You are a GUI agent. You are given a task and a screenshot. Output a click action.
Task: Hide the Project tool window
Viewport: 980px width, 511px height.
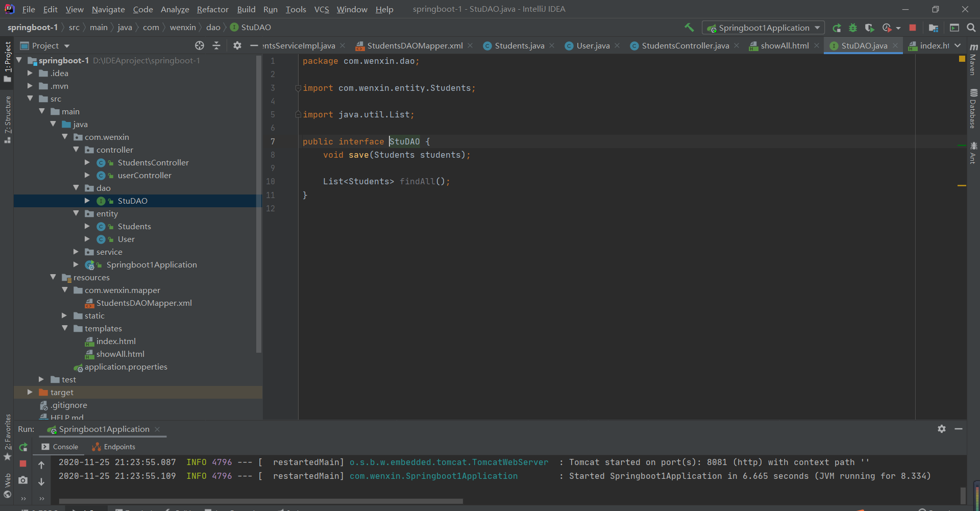point(254,45)
